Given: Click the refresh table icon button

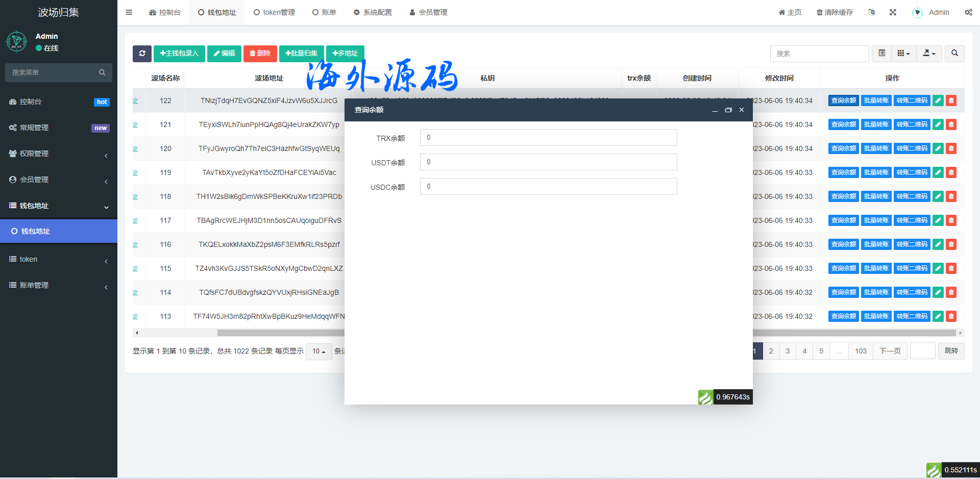Looking at the screenshot, I should [142, 54].
